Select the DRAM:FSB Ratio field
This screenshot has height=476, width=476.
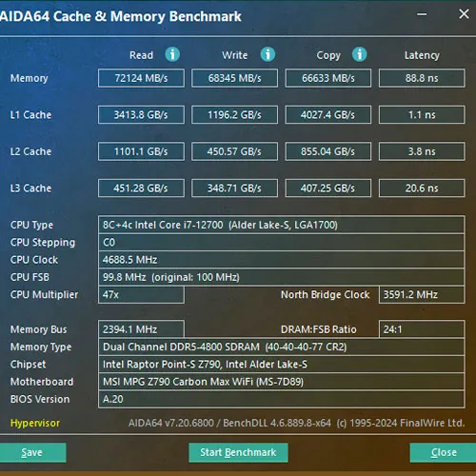pyautogui.click(x=422, y=329)
